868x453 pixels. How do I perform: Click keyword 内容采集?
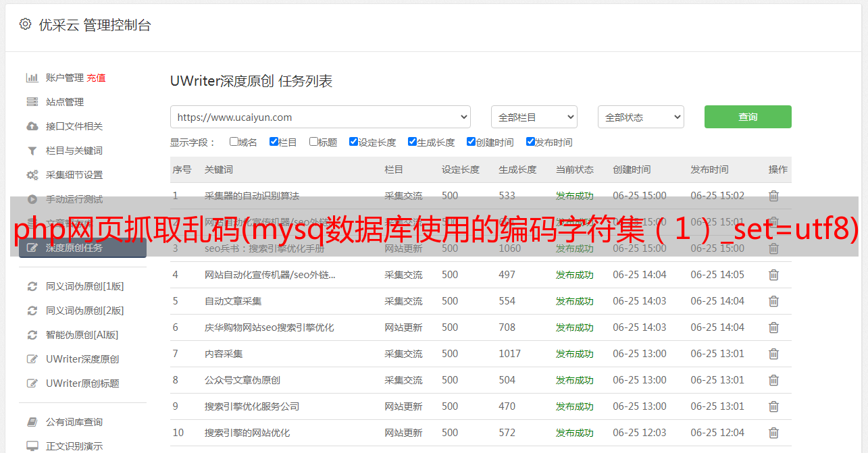(224, 354)
